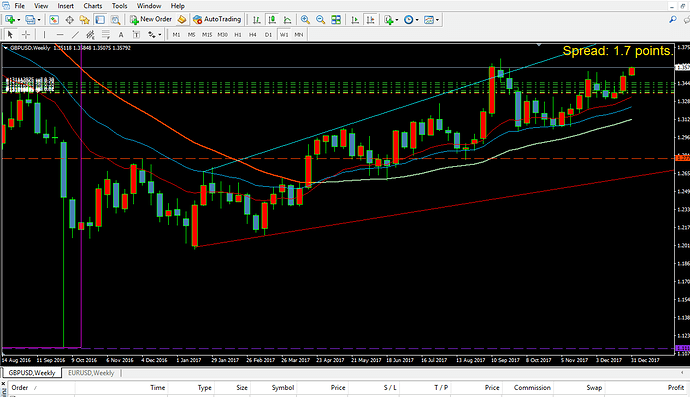The height and width of the screenshot is (397, 690).
Task: Select the Horizontal Line tool
Action: (x=60, y=34)
